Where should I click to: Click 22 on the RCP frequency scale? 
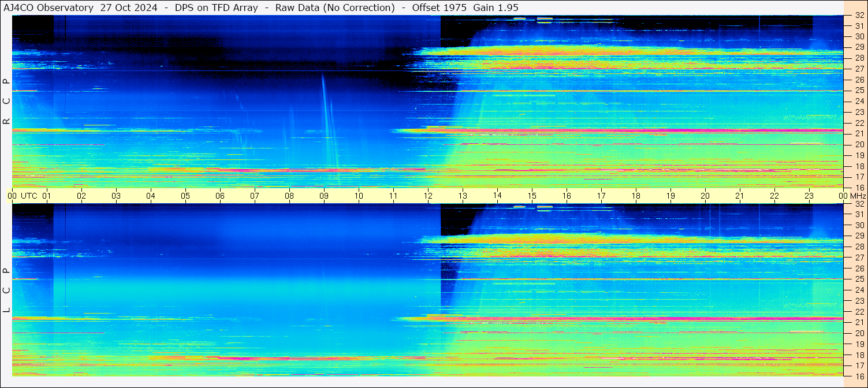859,123
